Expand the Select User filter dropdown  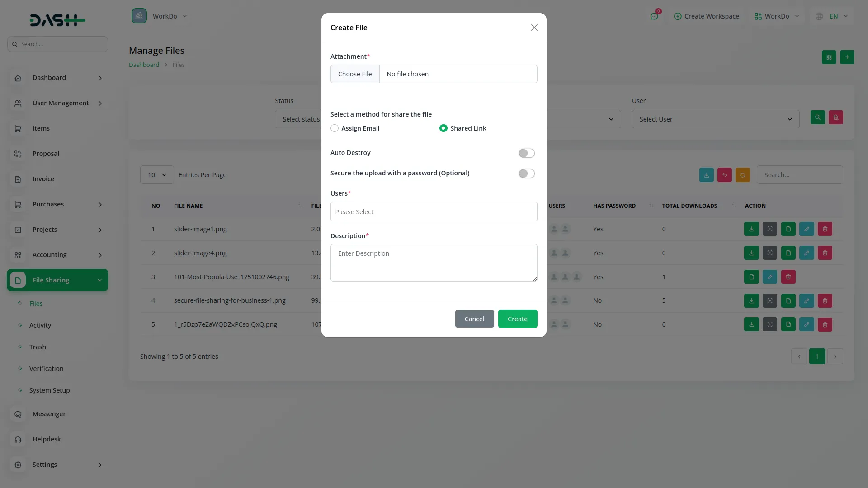coord(715,119)
